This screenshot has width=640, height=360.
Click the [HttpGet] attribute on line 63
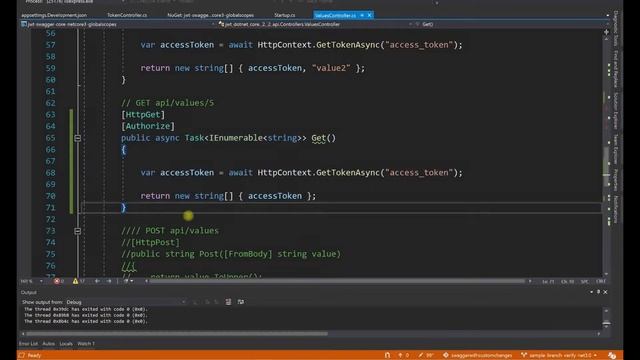pos(143,115)
